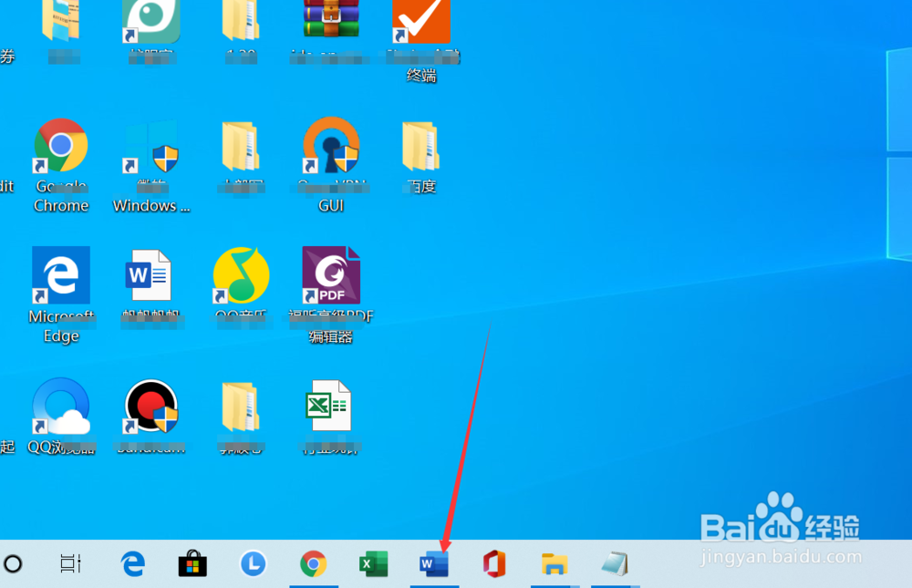912x588 pixels.
Task: Open Microsoft Store from the taskbar
Action: click(x=192, y=563)
